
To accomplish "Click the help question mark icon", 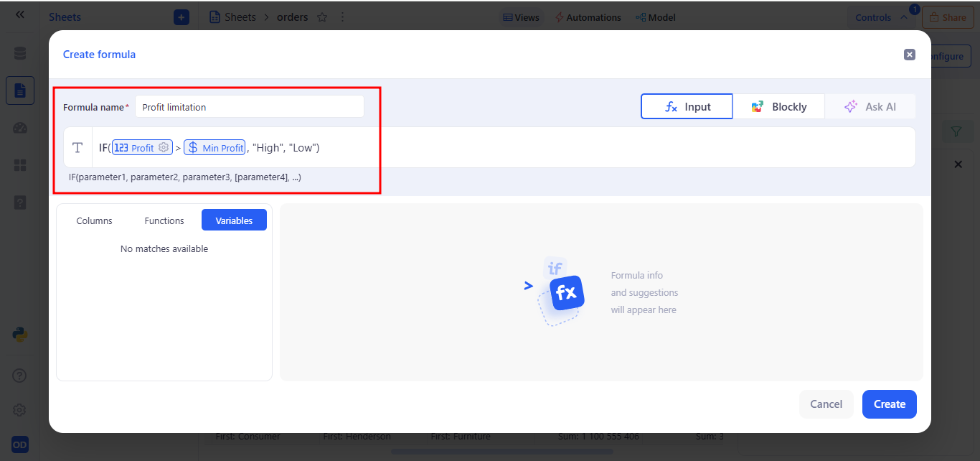I will (x=20, y=376).
